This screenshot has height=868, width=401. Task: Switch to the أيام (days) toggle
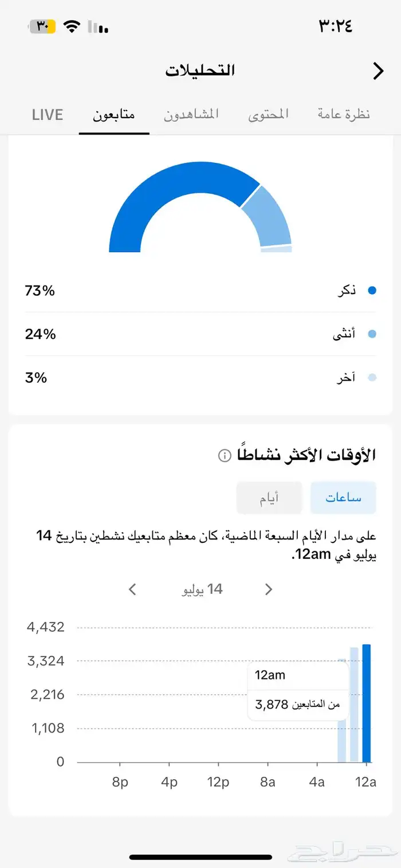click(269, 498)
